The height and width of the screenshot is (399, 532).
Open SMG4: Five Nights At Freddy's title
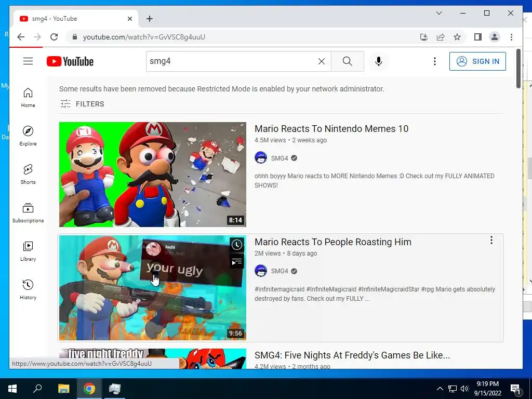coord(352,355)
